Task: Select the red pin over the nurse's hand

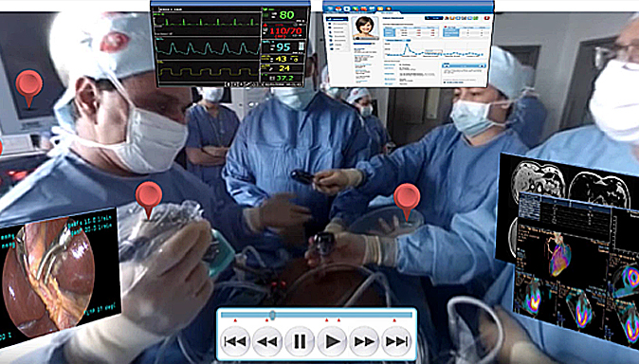Action: pos(407,201)
